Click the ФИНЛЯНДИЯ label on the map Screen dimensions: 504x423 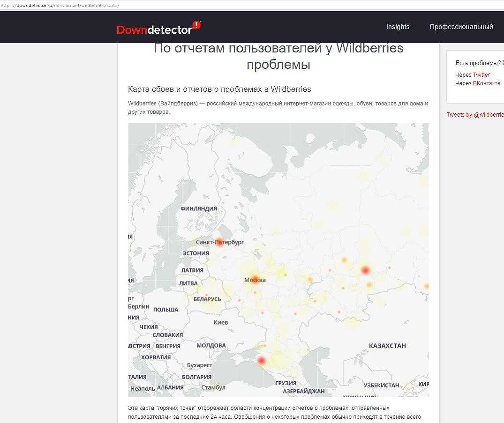click(199, 208)
